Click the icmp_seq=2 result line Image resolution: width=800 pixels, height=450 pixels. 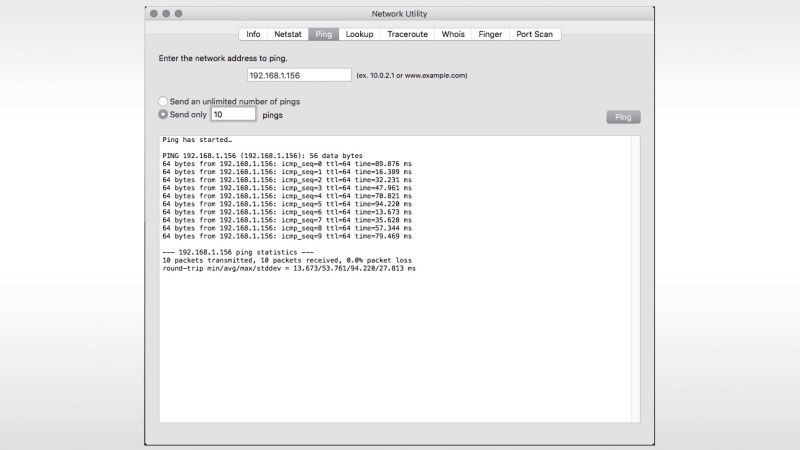click(287, 180)
